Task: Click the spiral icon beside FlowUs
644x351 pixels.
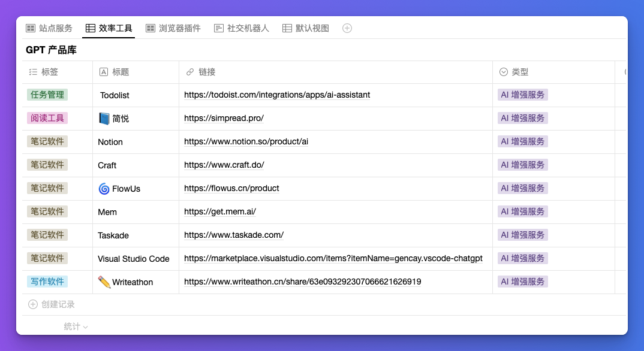Action: tap(104, 189)
